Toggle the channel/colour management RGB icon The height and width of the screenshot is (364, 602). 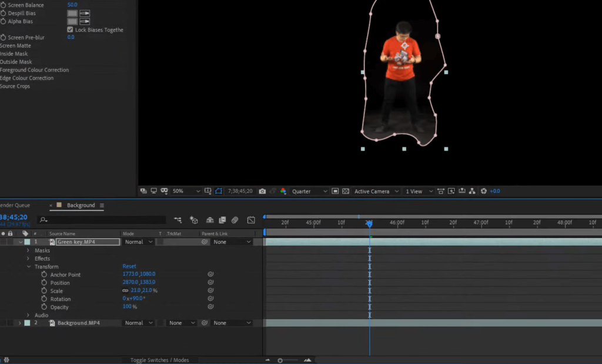[283, 191]
